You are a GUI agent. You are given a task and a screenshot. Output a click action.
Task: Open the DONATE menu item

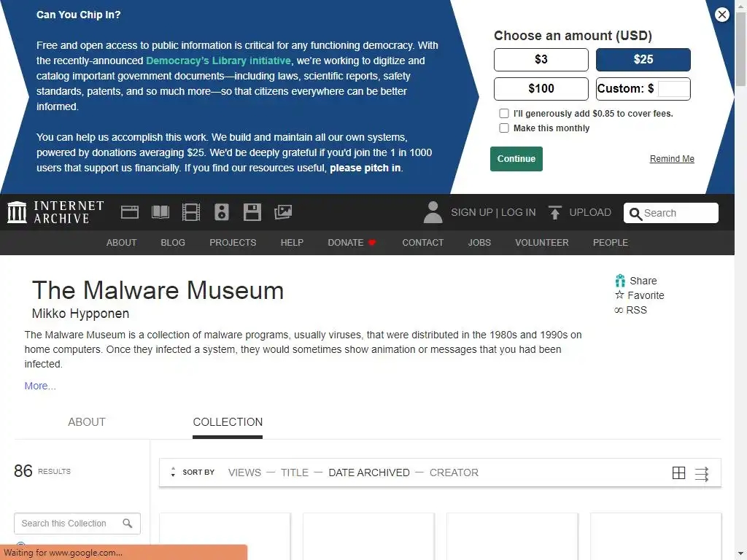click(345, 243)
